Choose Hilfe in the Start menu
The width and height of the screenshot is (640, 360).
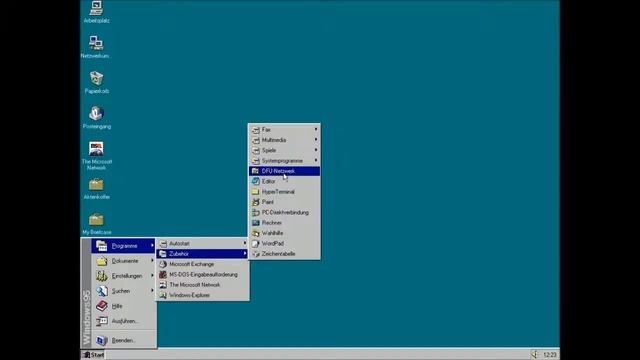tap(123, 306)
